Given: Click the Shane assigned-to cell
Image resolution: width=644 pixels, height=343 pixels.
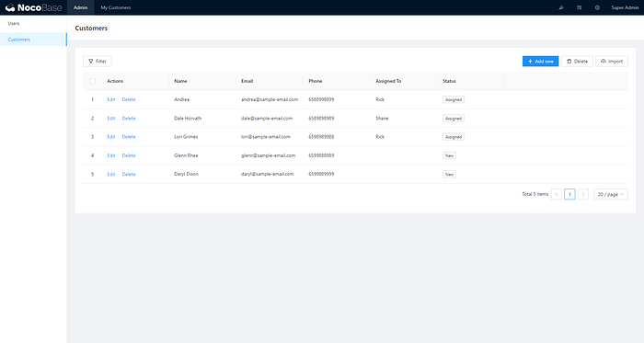Looking at the screenshot, I should pos(382,118).
